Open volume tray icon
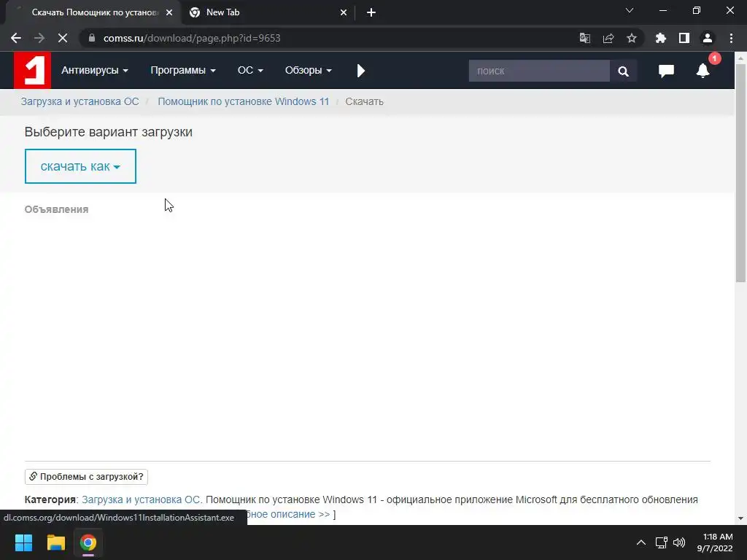747x560 pixels. point(679,542)
